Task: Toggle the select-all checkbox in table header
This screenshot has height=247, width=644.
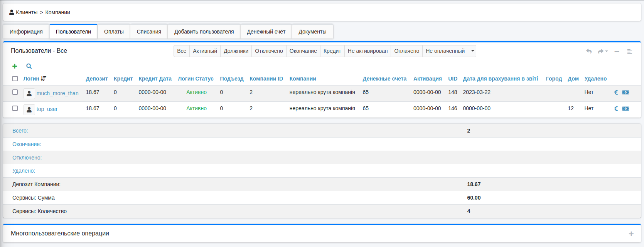Action: (15, 79)
